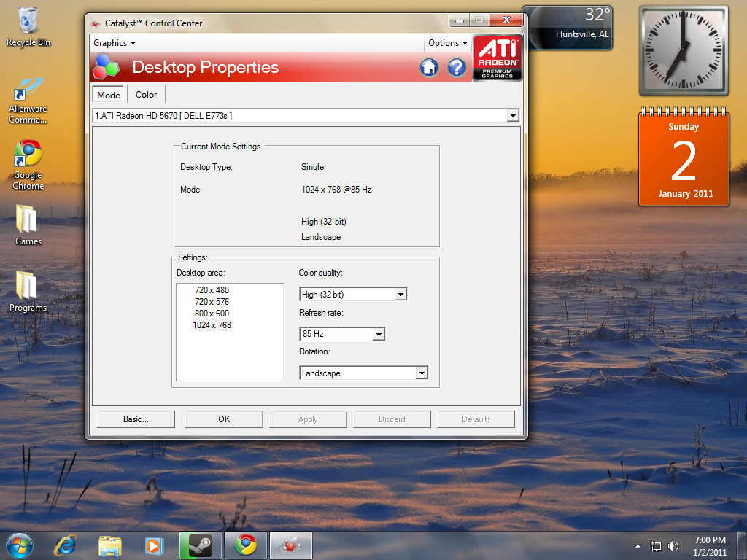The height and width of the screenshot is (560, 747).
Task: Click the Huntsville, AL weather gadget
Action: (x=568, y=27)
